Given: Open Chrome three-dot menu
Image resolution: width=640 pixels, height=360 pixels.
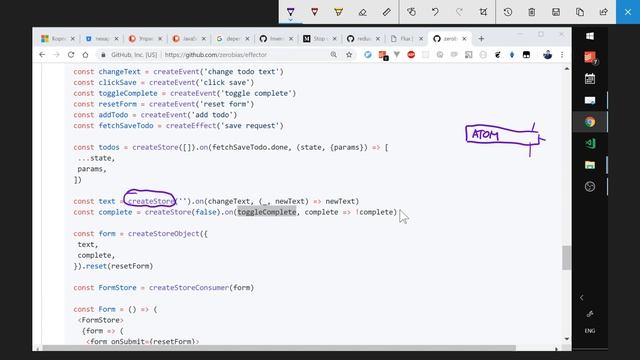Looking at the screenshot, I should (562, 55).
